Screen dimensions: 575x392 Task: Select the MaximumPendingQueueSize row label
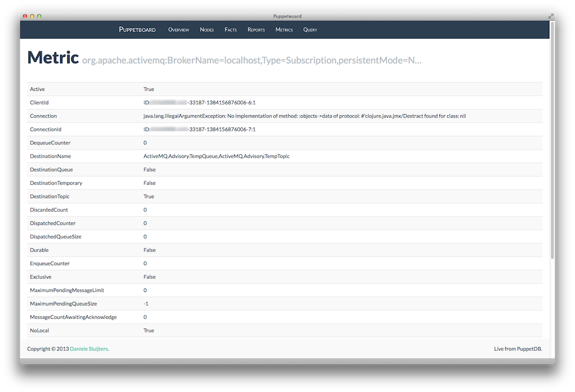(63, 304)
